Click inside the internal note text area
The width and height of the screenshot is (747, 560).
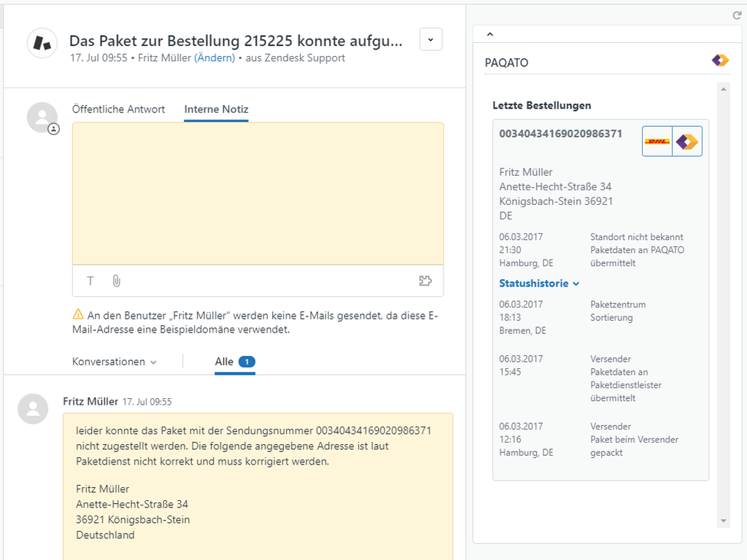258,193
